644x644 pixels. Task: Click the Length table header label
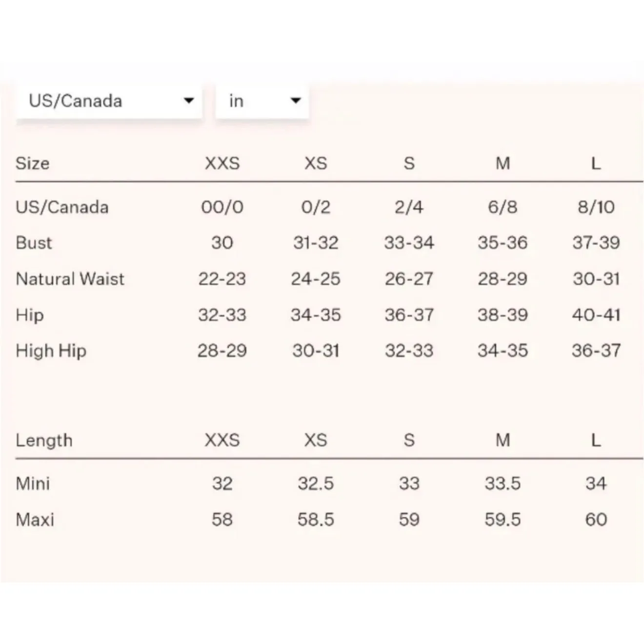click(x=44, y=440)
